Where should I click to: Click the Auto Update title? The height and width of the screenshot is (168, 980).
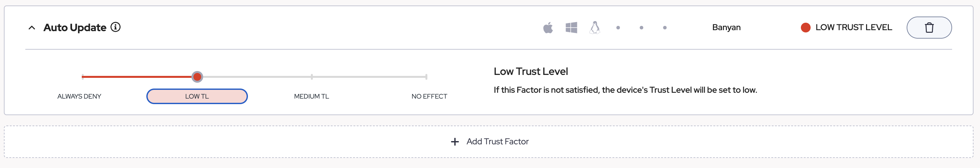[x=75, y=28]
